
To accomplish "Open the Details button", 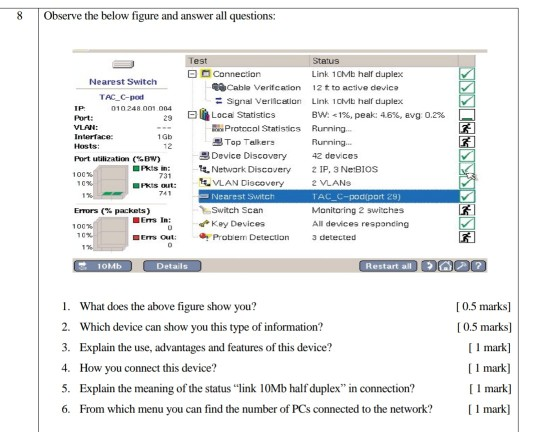I will [172, 266].
